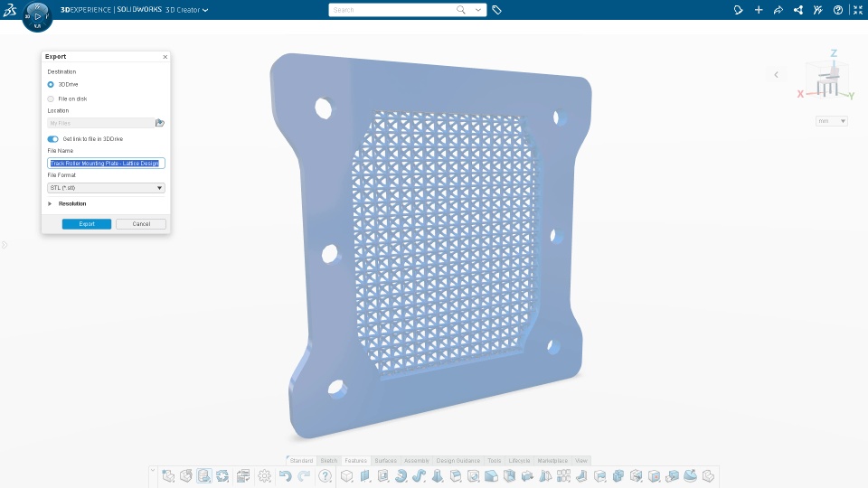This screenshot has width=868, height=488.
Task: Click the browse folder icon next to Location
Action: (x=159, y=123)
